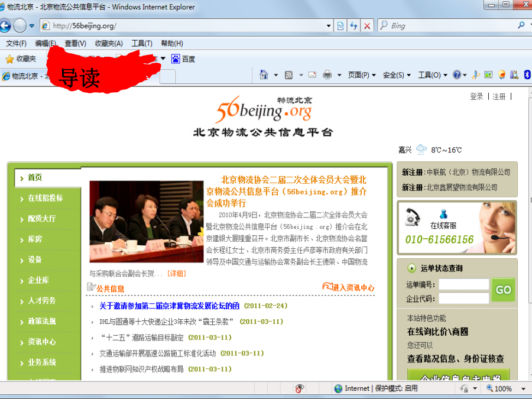
Task: Open 政策法规 in the sidebar
Action: 42,322
